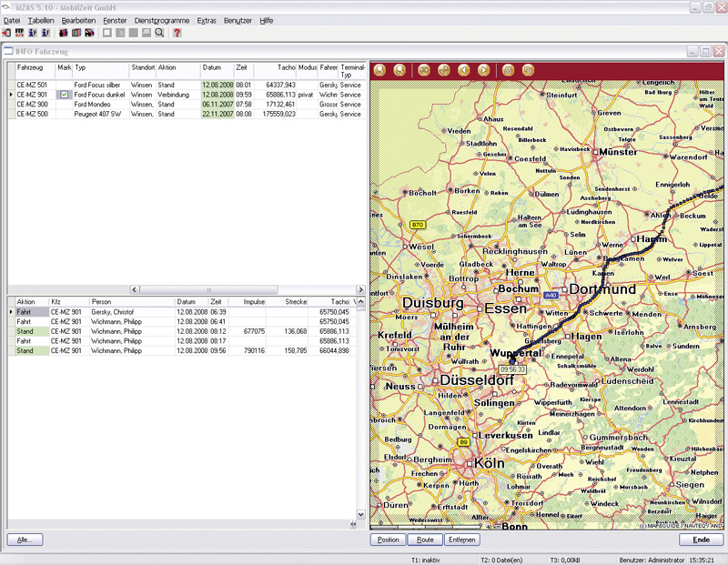Click the Ende button

(701, 540)
